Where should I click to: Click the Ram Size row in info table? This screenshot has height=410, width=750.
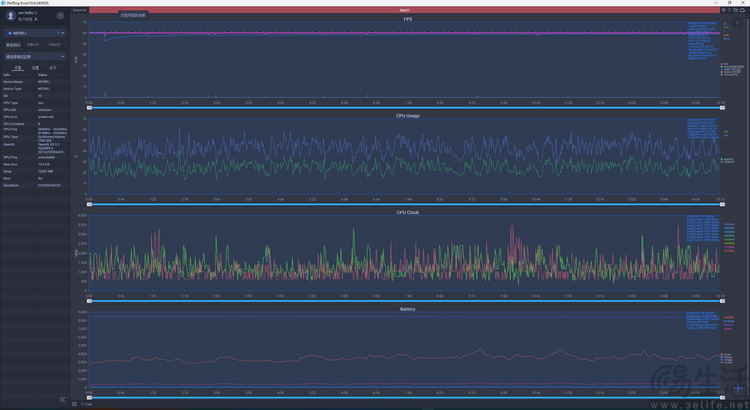point(35,164)
